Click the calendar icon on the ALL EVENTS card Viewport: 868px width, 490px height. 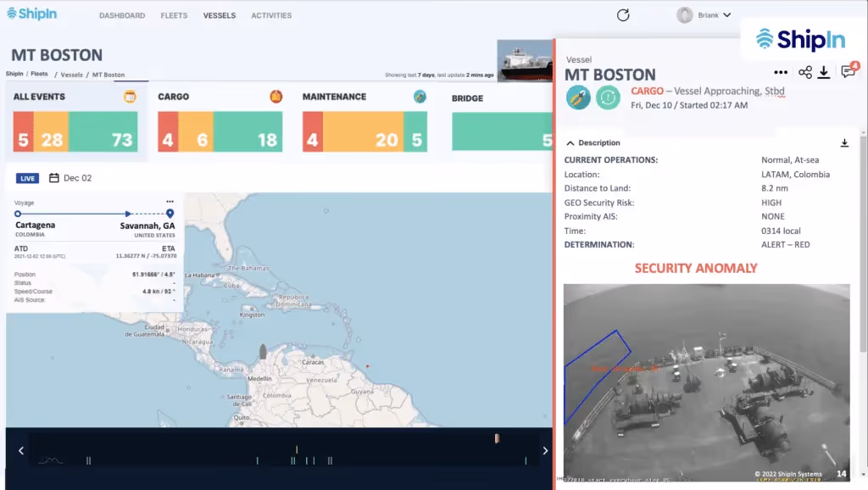[x=129, y=96]
